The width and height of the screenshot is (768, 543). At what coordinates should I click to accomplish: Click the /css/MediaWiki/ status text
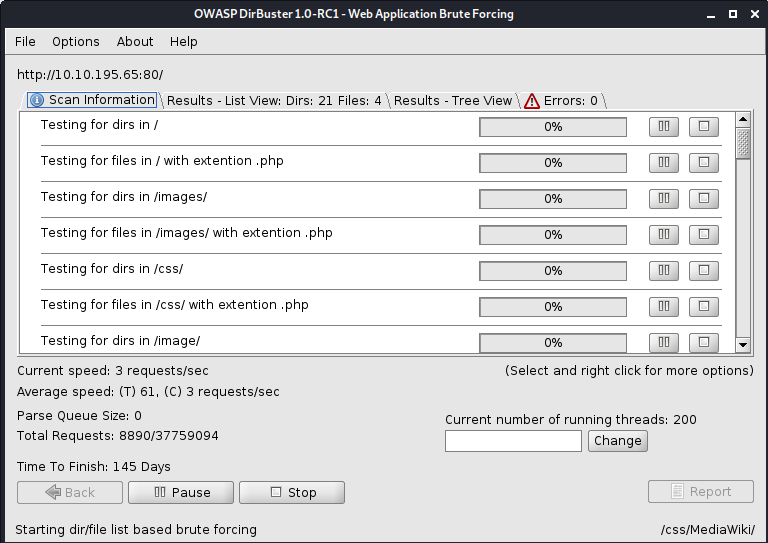point(708,530)
